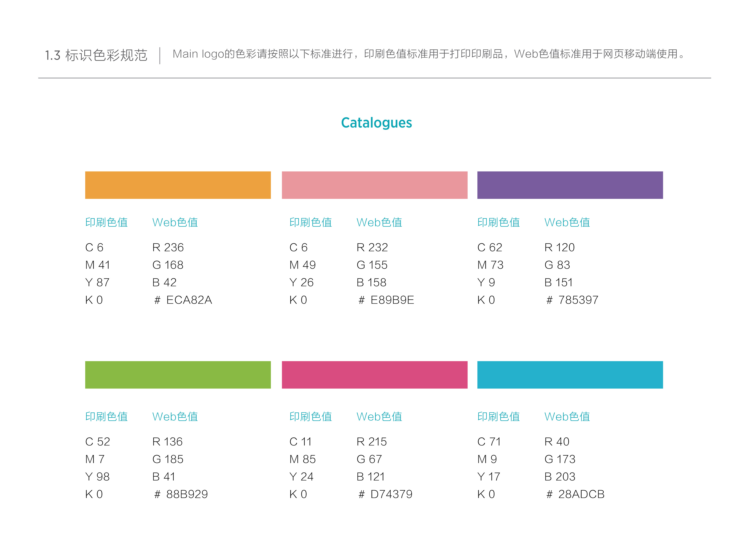
Task: Click the C 52 value
Action: pos(98,442)
